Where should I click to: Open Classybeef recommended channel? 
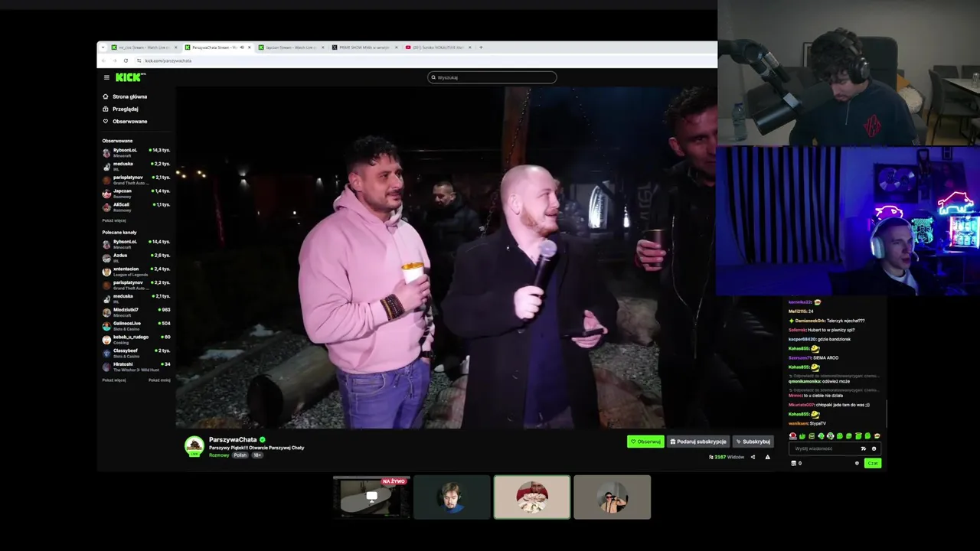click(136, 352)
